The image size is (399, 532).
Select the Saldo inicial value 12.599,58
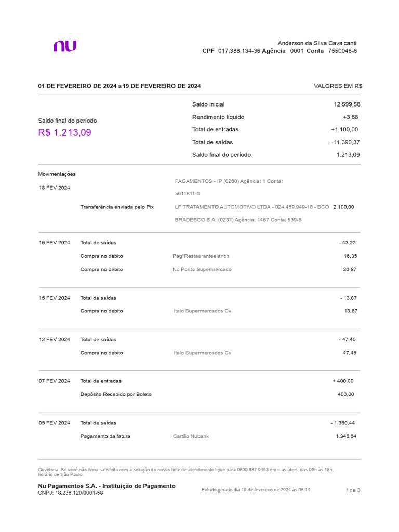coord(347,104)
